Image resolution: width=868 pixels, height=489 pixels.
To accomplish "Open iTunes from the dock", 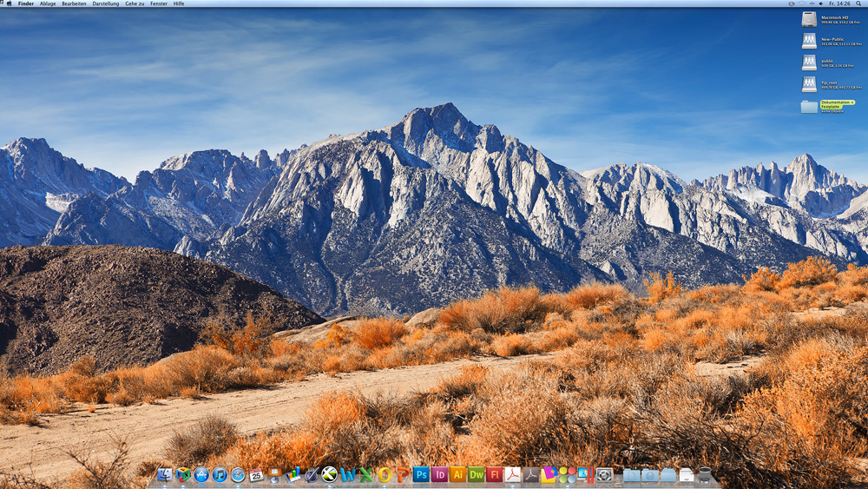I will pyautogui.click(x=220, y=474).
